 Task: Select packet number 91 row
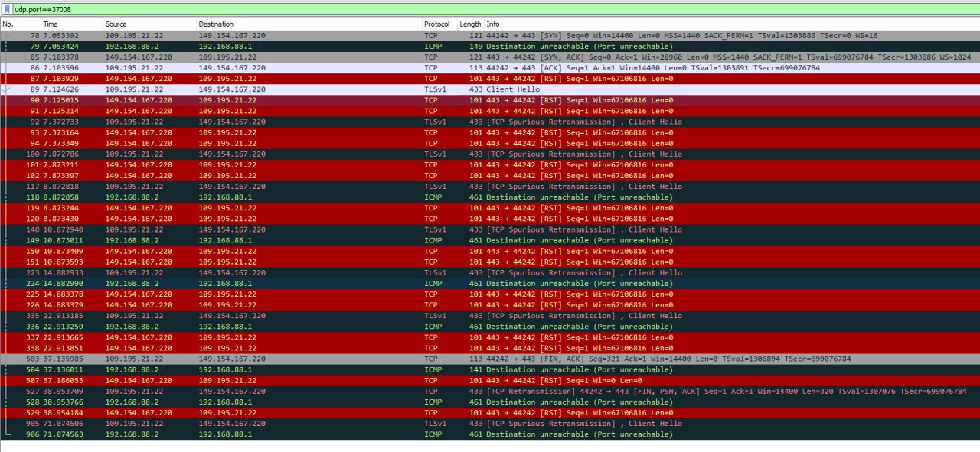[x=490, y=111]
